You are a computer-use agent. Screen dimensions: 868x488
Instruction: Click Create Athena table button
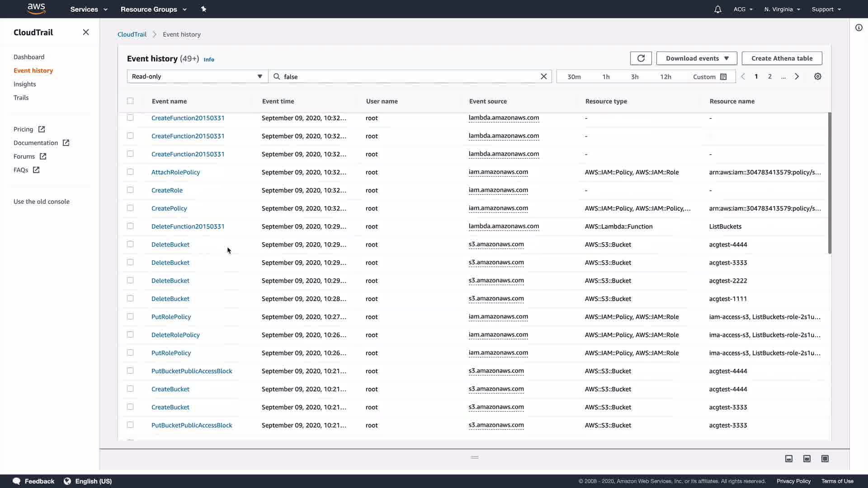(782, 58)
